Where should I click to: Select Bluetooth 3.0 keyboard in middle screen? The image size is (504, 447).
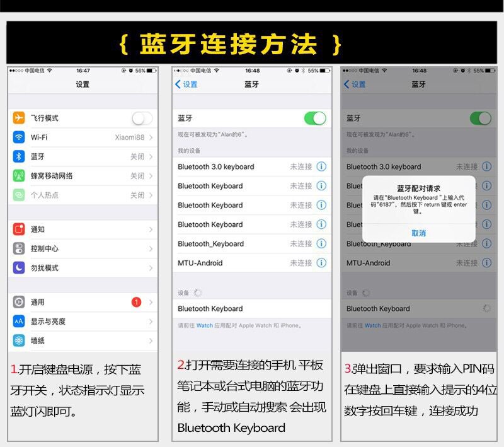click(x=251, y=166)
